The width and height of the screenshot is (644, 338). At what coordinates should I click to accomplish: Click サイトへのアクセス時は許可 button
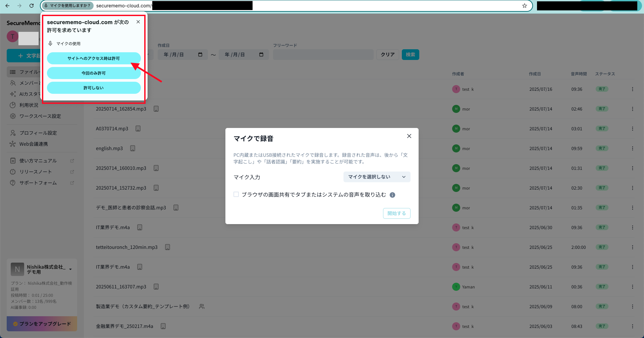[x=94, y=58]
